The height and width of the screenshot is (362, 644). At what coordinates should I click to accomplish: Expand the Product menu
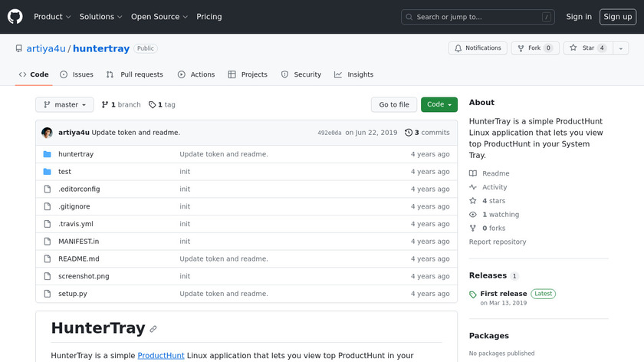click(x=52, y=17)
